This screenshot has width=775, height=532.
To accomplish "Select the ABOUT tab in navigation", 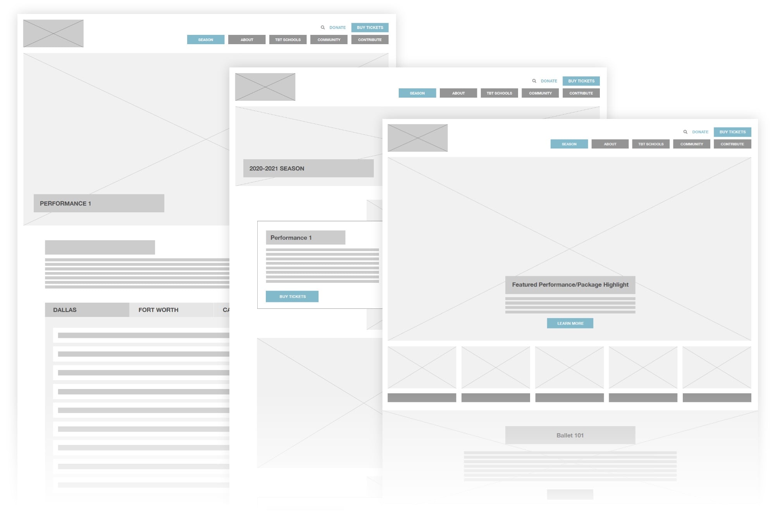I will click(x=610, y=144).
